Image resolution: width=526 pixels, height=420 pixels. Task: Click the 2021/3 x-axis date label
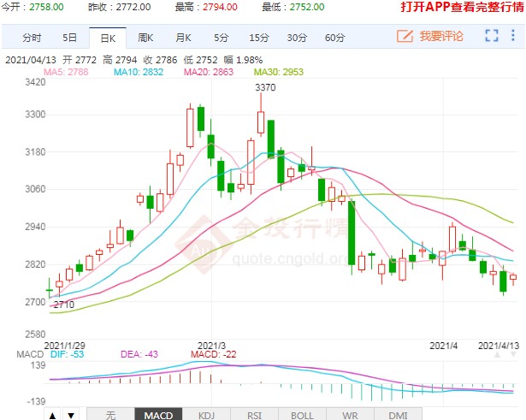211,346
